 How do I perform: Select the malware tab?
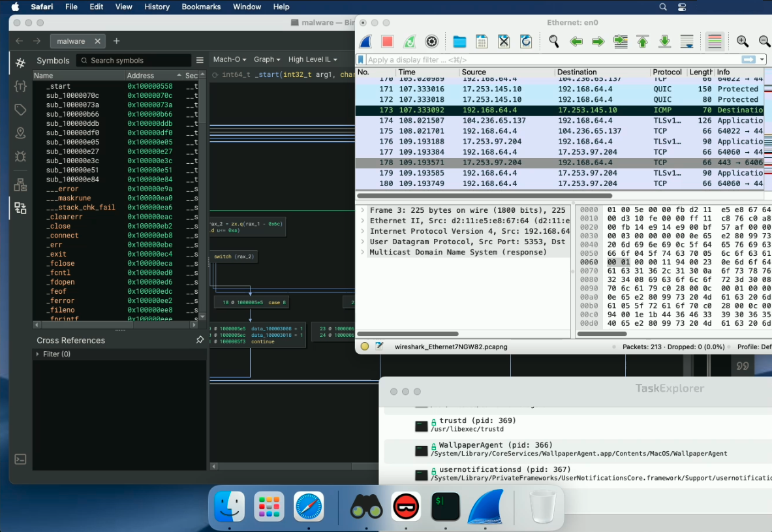(72, 40)
